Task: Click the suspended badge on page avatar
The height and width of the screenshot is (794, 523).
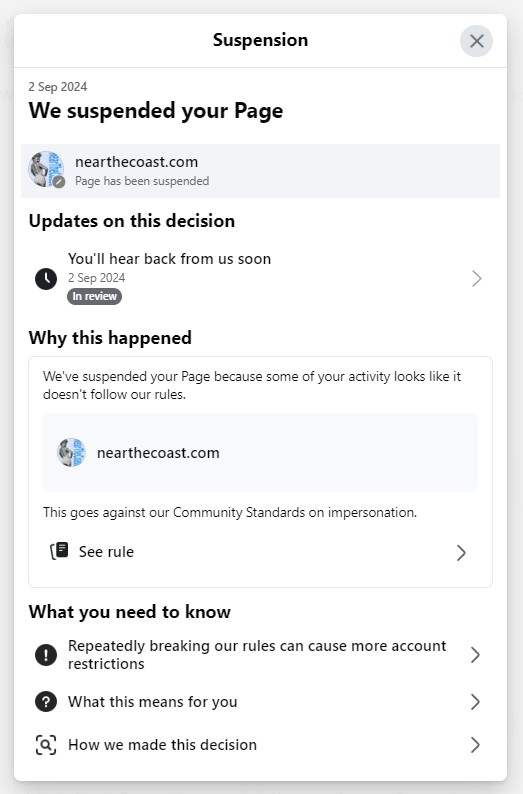Action: click(59, 182)
